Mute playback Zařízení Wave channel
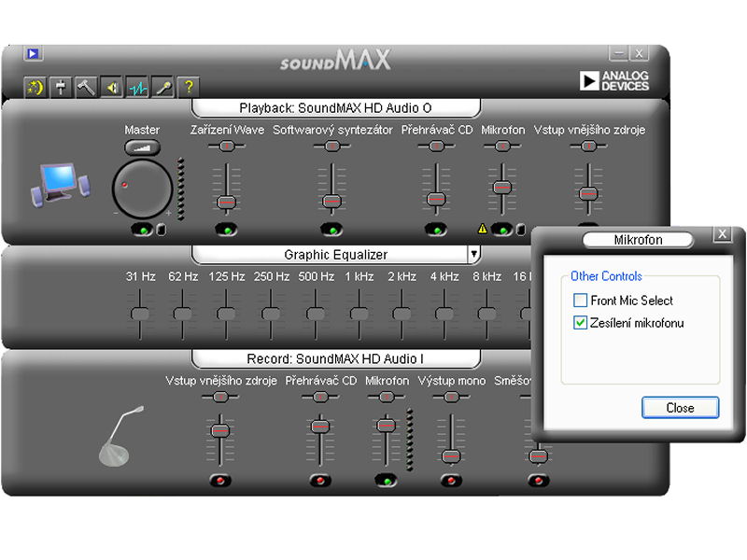Screen dimensions: 747x560 click(x=226, y=230)
